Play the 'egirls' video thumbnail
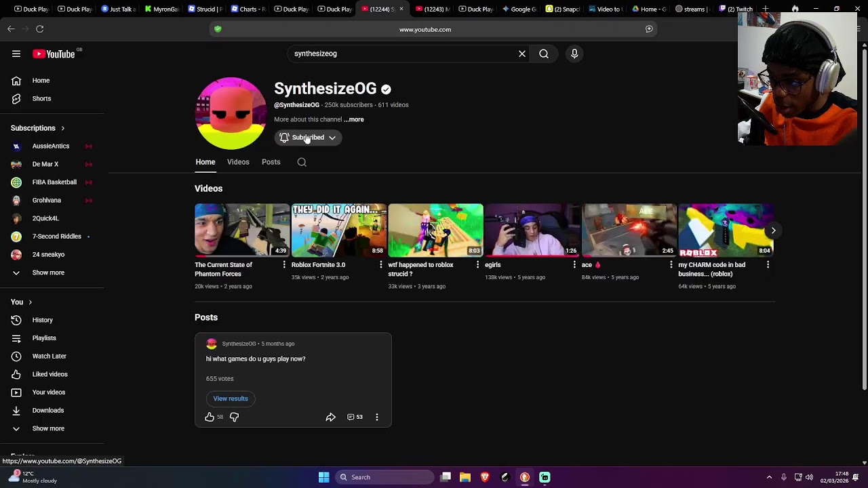Screen dimensions: 868x488 coord(532,230)
